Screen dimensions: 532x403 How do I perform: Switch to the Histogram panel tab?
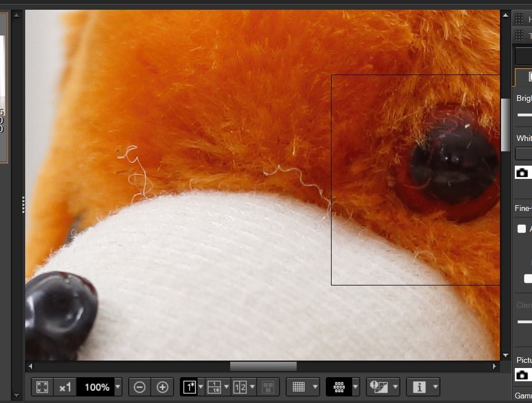point(520,18)
